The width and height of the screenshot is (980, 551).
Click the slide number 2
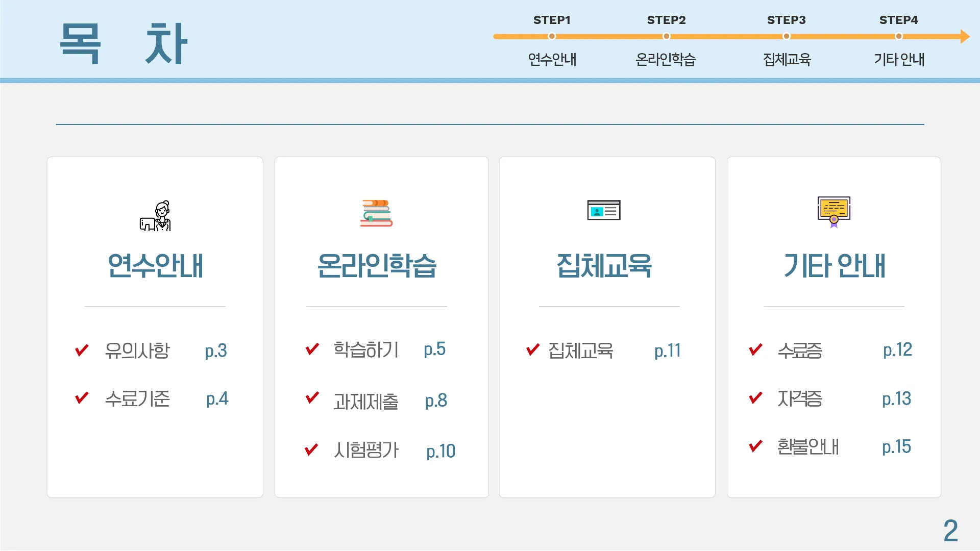950,531
